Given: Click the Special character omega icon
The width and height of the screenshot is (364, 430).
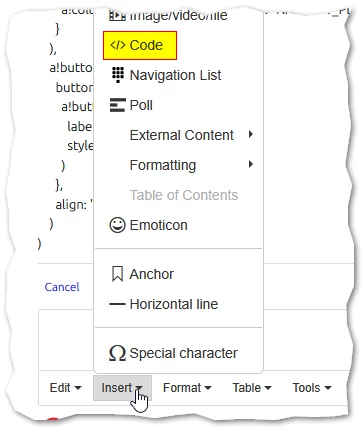Looking at the screenshot, I should [x=118, y=353].
